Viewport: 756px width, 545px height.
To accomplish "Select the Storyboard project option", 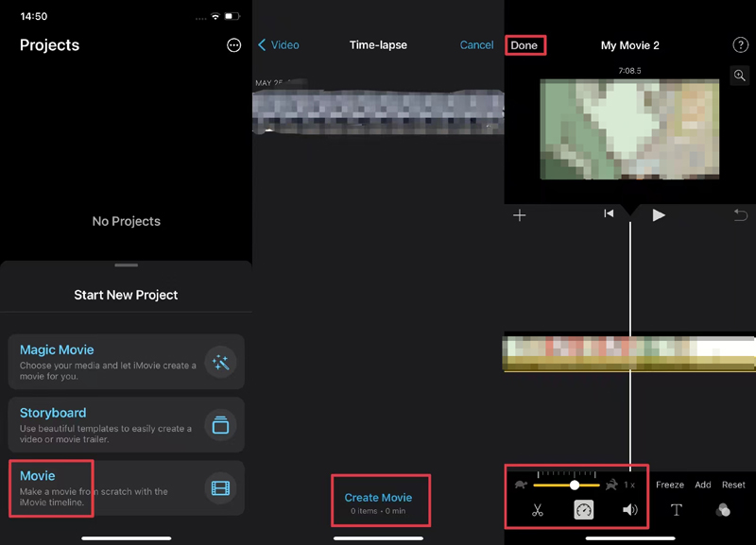I will tap(126, 425).
